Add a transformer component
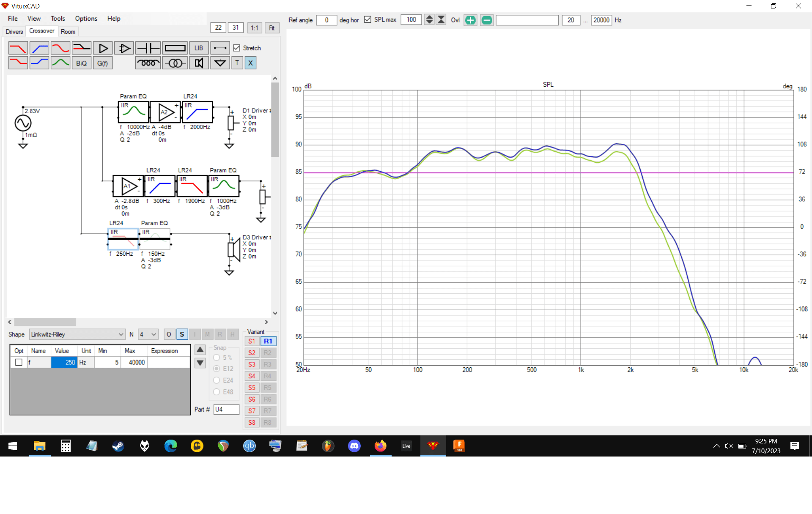This screenshot has width=812, height=514. [x=175, y=63]
